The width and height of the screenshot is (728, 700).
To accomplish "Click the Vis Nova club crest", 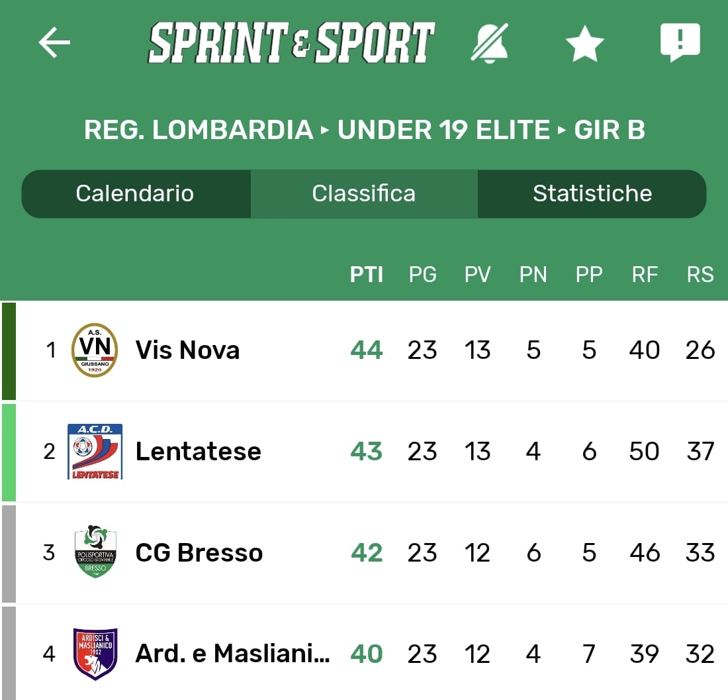I will [95, 350].
